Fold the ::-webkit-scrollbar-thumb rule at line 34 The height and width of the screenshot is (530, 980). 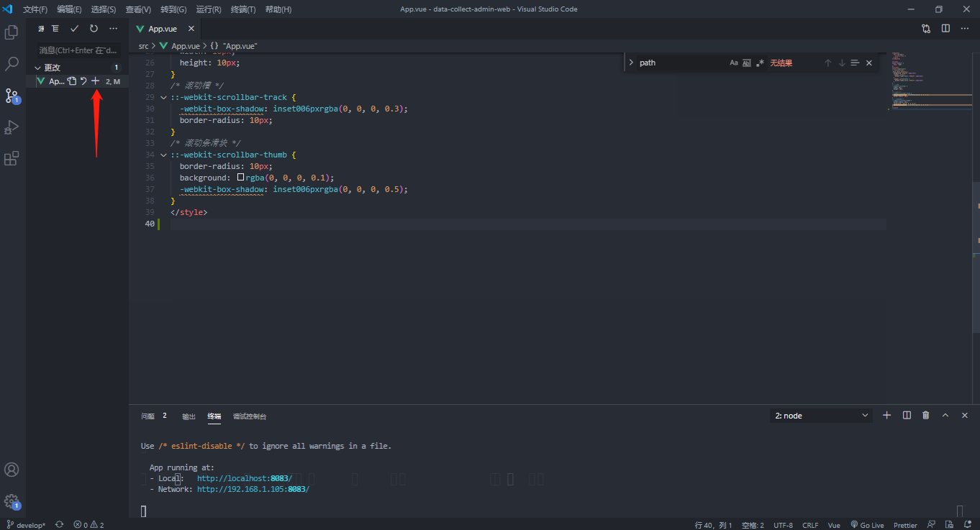[x=164, y=155]
